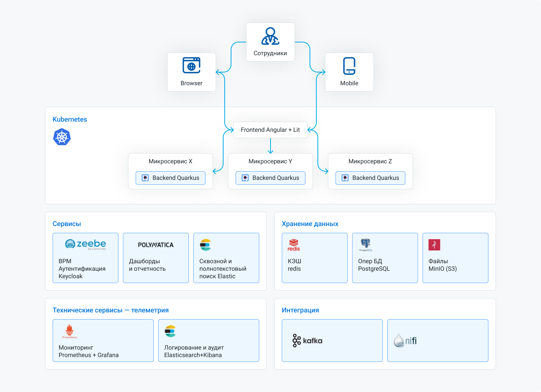Select Backend Quarkus under Микросервис Z

click(x=370, y=178)
